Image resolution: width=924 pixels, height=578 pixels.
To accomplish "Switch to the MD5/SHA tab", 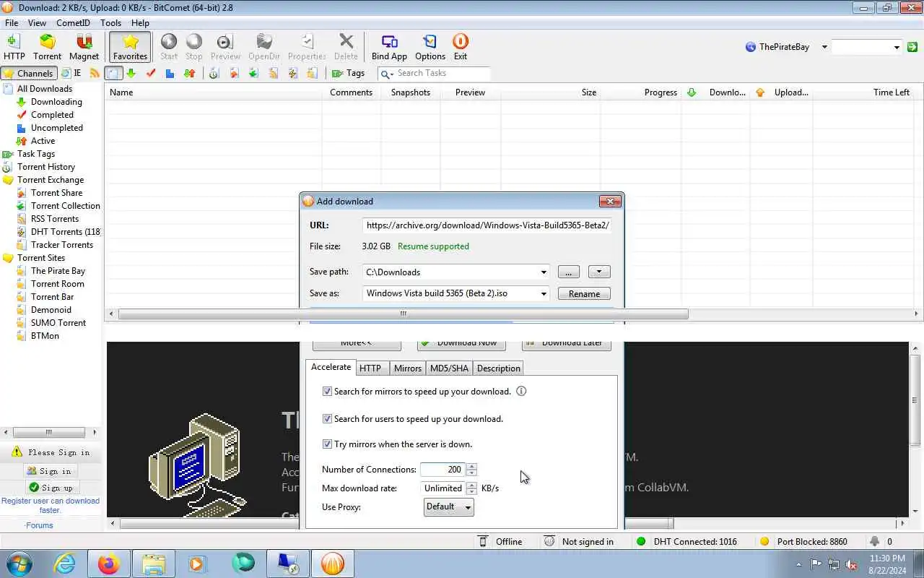I will pyautogui.click(x=449, y=368).
